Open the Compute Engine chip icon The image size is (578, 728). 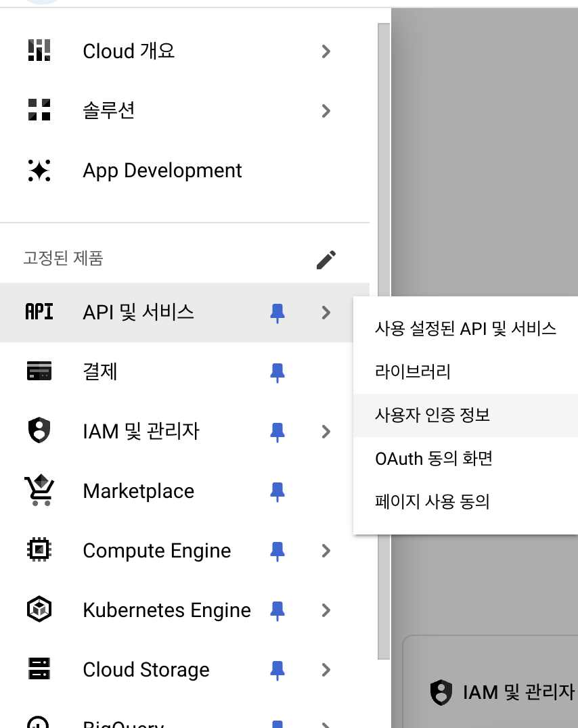coord(39,550)
